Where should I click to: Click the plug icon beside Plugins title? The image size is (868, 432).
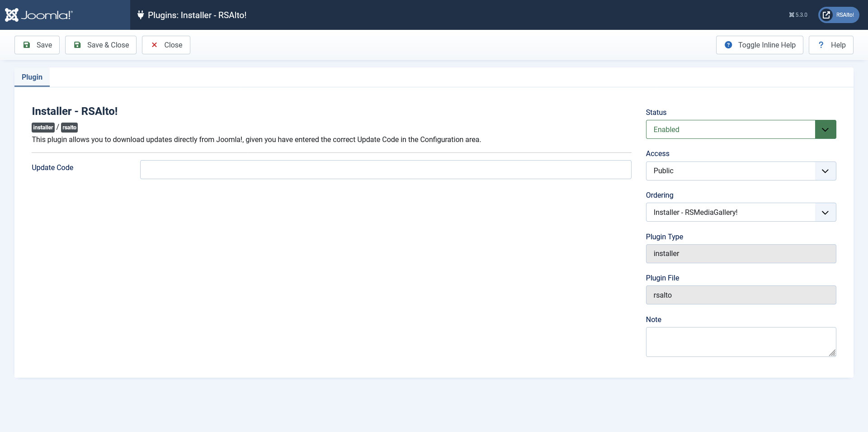click(141, 15)
